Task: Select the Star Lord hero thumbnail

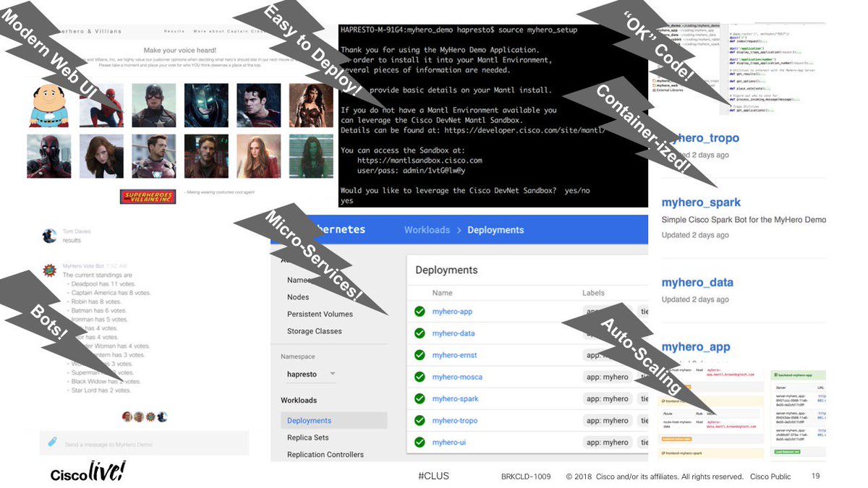Action: point(206,156)
